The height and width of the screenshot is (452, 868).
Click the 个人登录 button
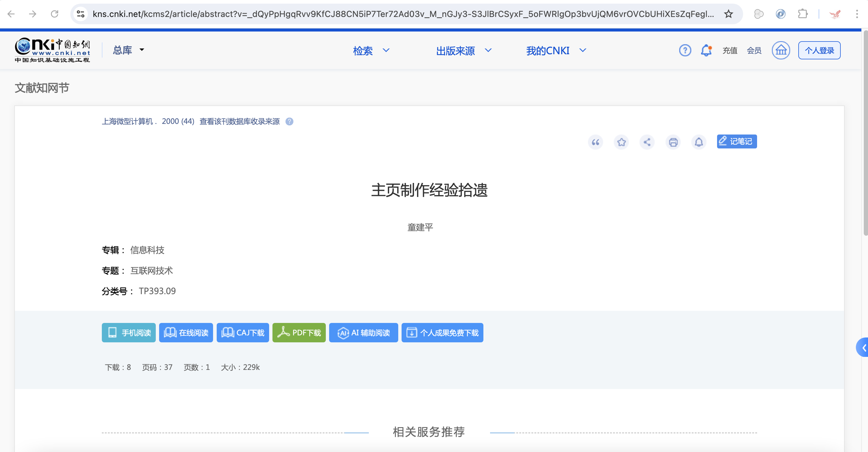[819, 50]
